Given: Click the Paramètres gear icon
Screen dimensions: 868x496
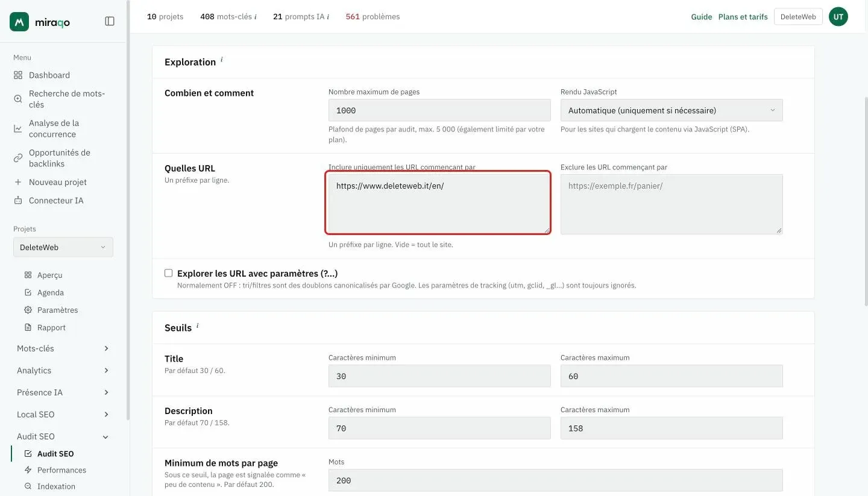Looking at the screenshot, I should [x=28, y=310].
